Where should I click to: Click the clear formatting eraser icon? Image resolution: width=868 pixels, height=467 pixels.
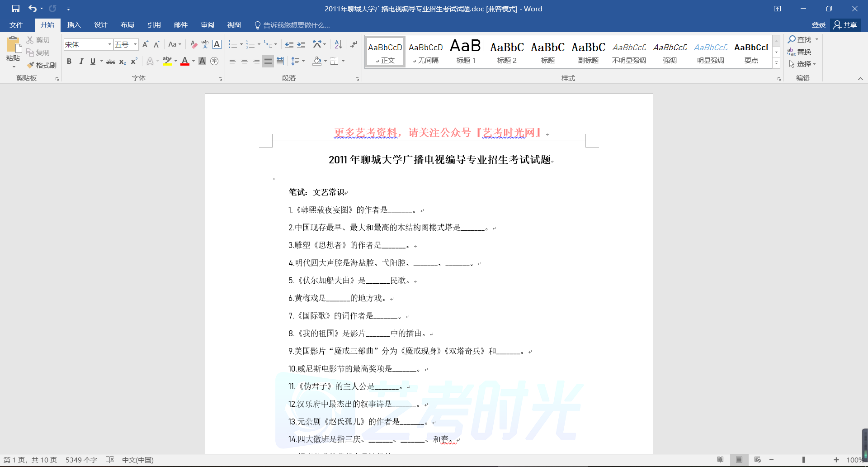click(193, 44)
